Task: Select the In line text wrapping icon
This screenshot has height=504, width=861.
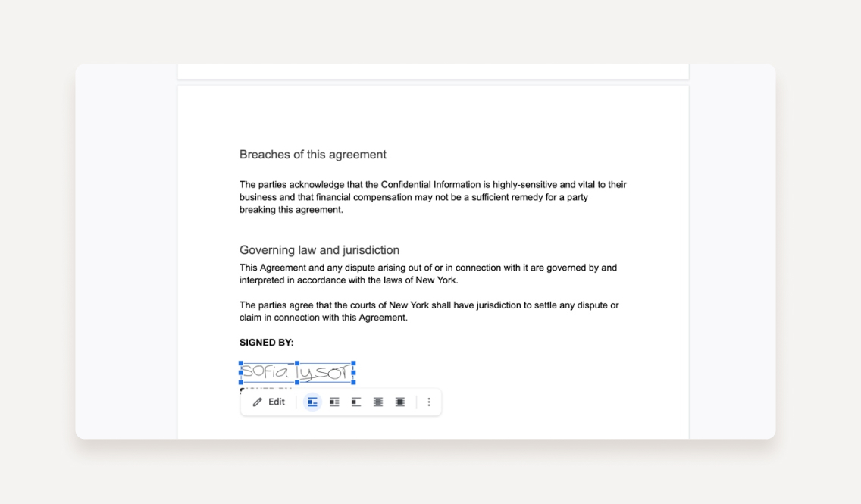Action: click(x=312, y=402)
